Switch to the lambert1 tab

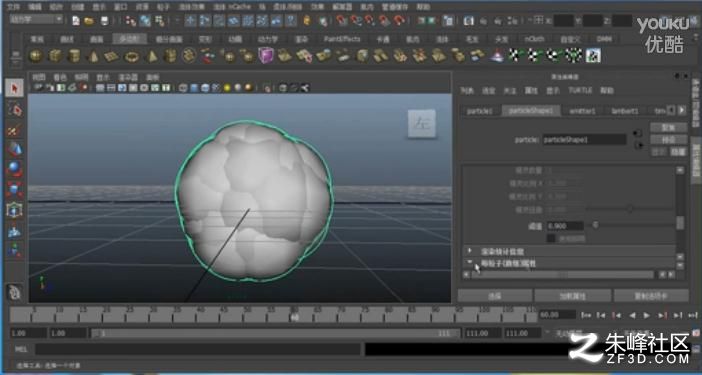click(625, 111)
